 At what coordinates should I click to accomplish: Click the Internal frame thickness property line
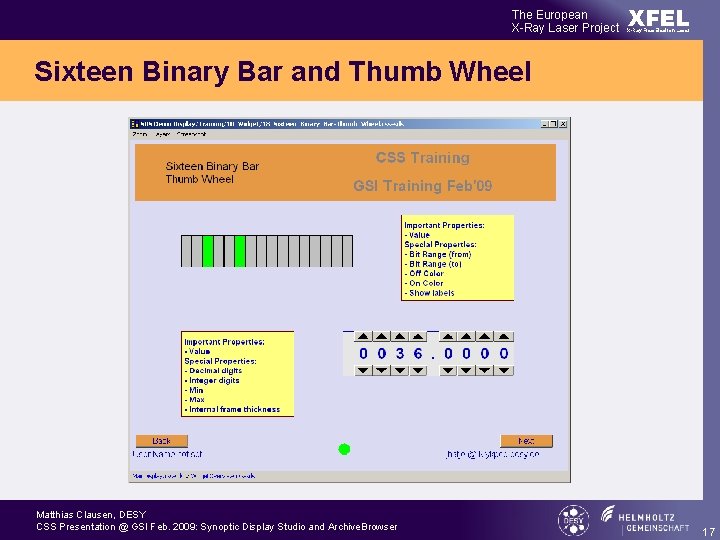pyautogui.click(x=232, y=409)
